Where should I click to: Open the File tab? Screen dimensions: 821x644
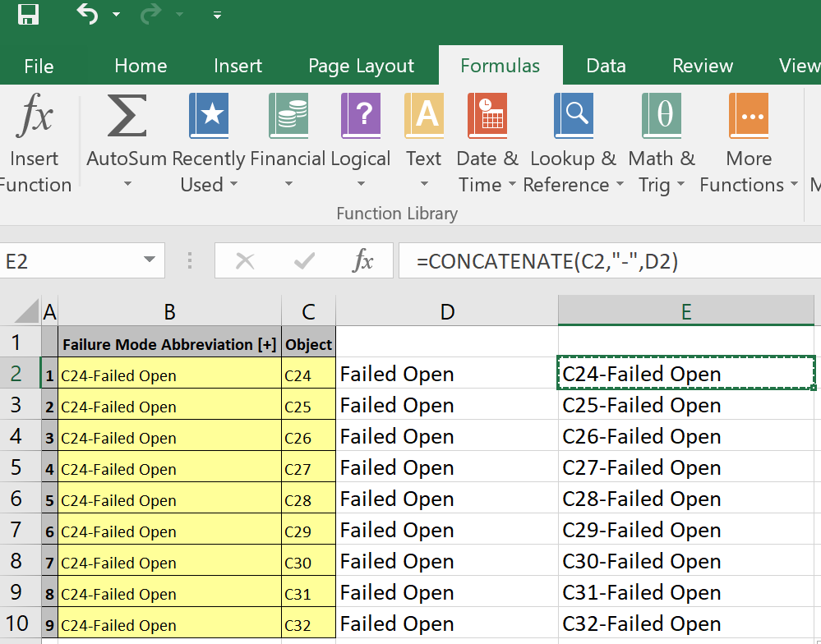(39, 66)
